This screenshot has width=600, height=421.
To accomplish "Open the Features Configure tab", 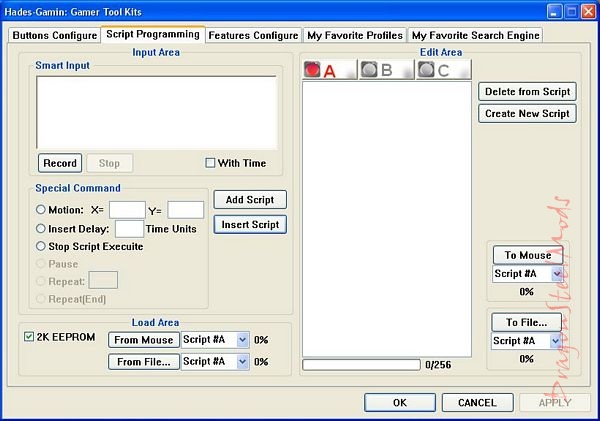I will coord(253,35).
